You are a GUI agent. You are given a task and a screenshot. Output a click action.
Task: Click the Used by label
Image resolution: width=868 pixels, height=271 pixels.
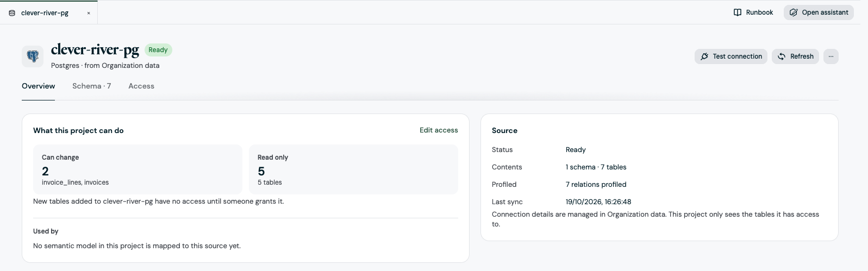(46, 231)
